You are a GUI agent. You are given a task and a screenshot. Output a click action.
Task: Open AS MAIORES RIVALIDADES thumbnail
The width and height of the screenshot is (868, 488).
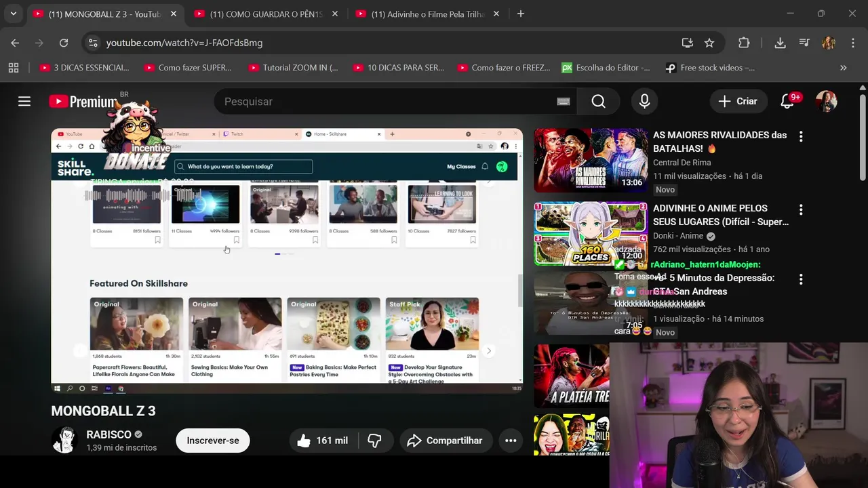pyautogui.click(x=591, y=161)
